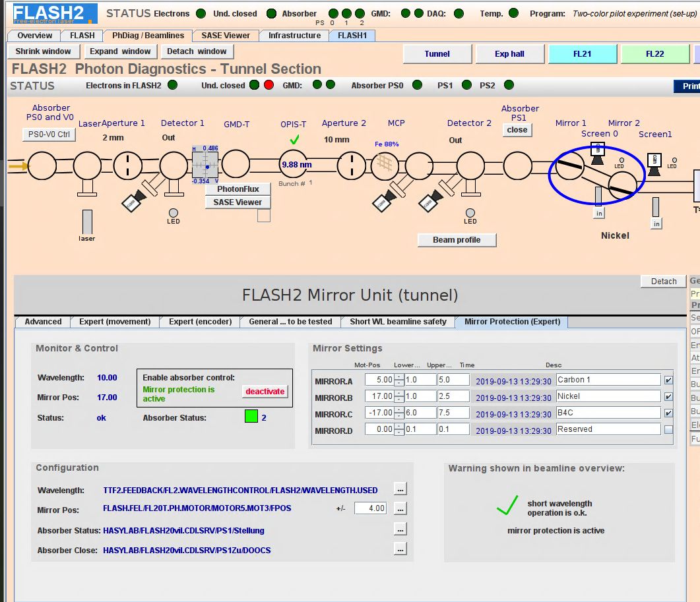Screen dimensions: 700x602
Task: Click the camera icon below Laser Aperture 1
Action: click(x=133, y=200)
